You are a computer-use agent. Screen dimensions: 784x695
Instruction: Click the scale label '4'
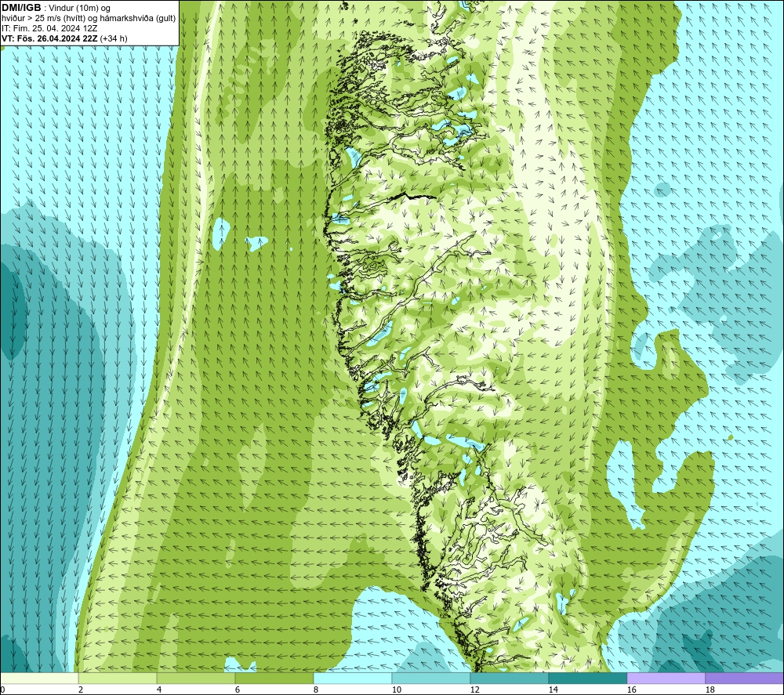point(159,690)
